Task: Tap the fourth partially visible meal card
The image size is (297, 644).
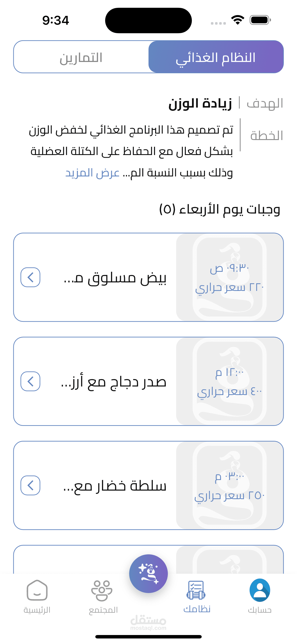Action: (x=75, y=559)
